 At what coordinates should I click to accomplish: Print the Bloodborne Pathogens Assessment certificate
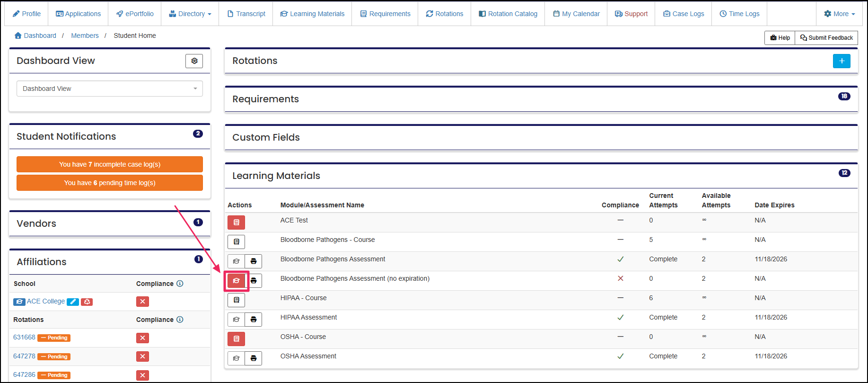(x=254, y=261)
